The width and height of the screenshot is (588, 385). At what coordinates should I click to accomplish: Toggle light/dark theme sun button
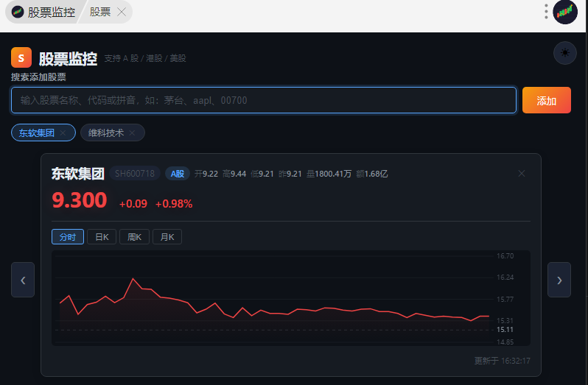[x=564, y=53]
